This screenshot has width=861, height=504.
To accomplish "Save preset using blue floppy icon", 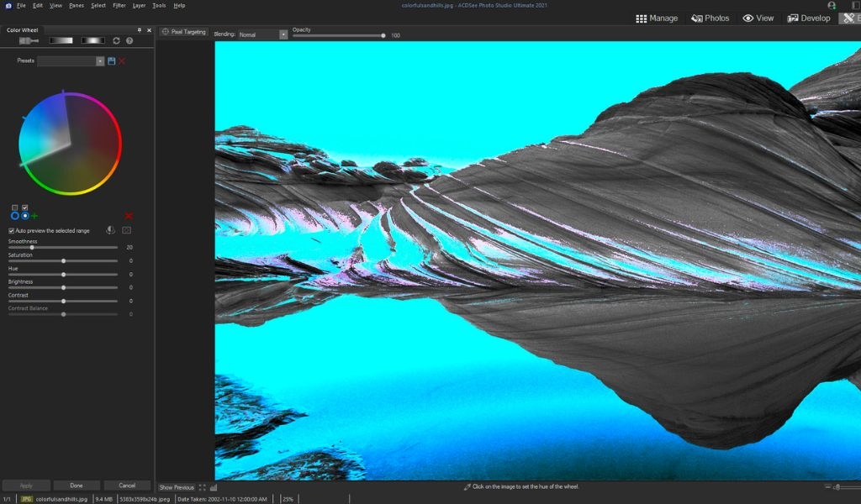I will [x=112, y=60].
